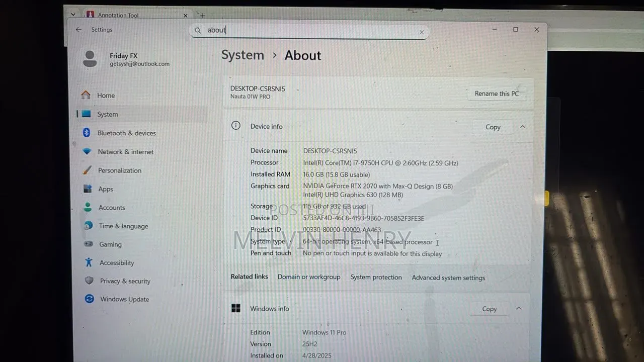Viewport: 644px width, 362px height.
Task: Open a new browser tab with plus
Action: [x=203, y=16]
